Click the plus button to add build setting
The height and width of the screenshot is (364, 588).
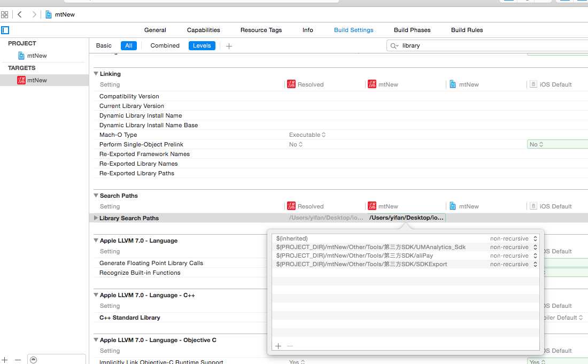(x=229, y=46)
